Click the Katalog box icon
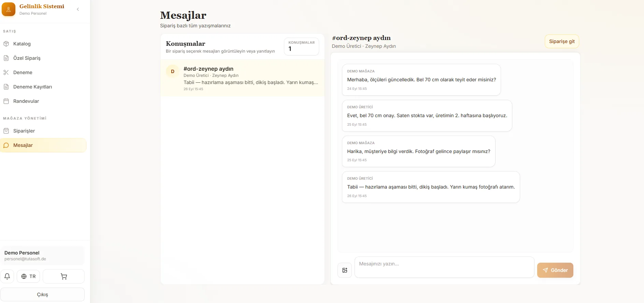Image resolution: width=644 pixels, height=303 pixels. coord(6,44)
